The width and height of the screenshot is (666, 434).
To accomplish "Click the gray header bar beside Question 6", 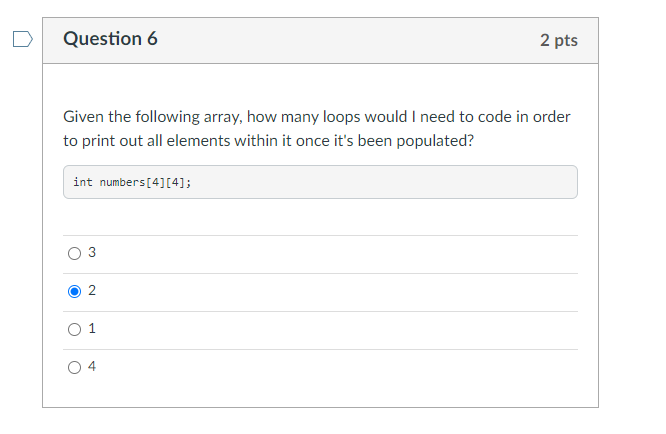I will coord(340,41).
